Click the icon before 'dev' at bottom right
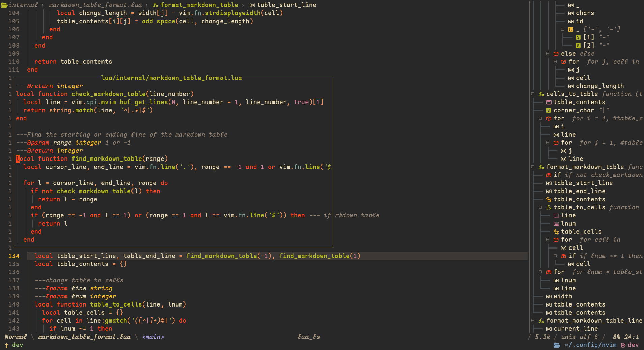This screenshot has height=350, width=644. tap(623, 345)
